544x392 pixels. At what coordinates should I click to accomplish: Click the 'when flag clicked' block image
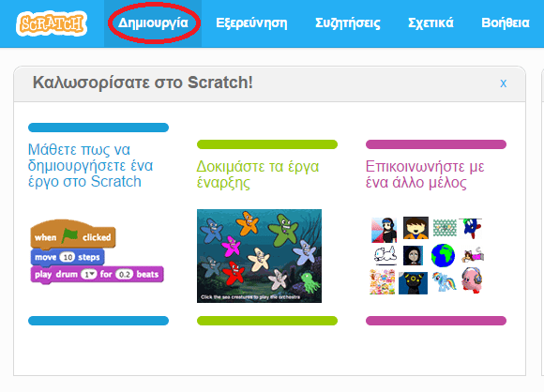point(73,234)
